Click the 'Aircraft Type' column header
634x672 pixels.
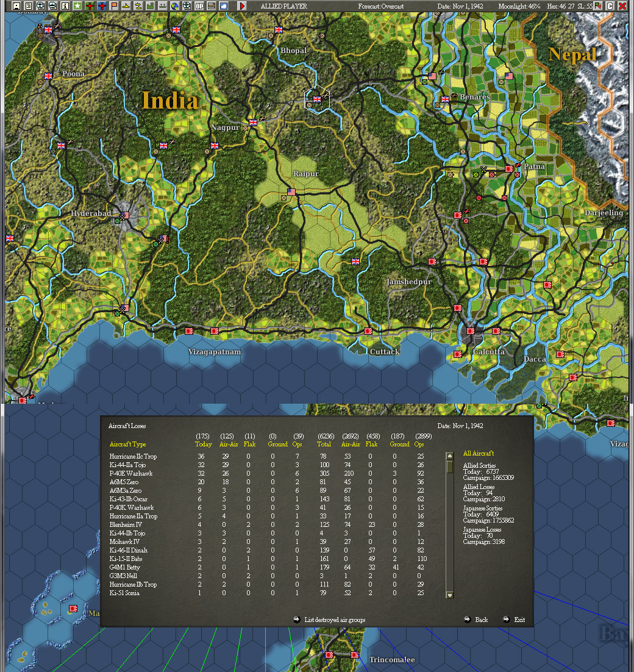coord(127,445)
